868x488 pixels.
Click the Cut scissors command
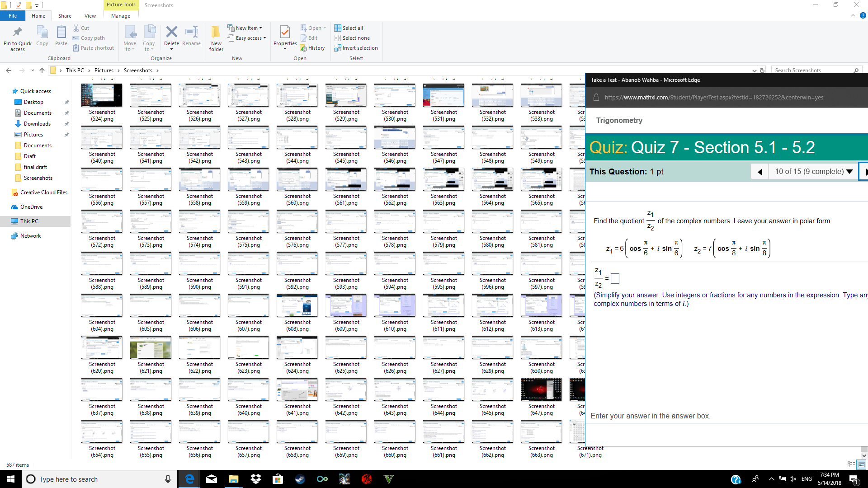[81, 28]
